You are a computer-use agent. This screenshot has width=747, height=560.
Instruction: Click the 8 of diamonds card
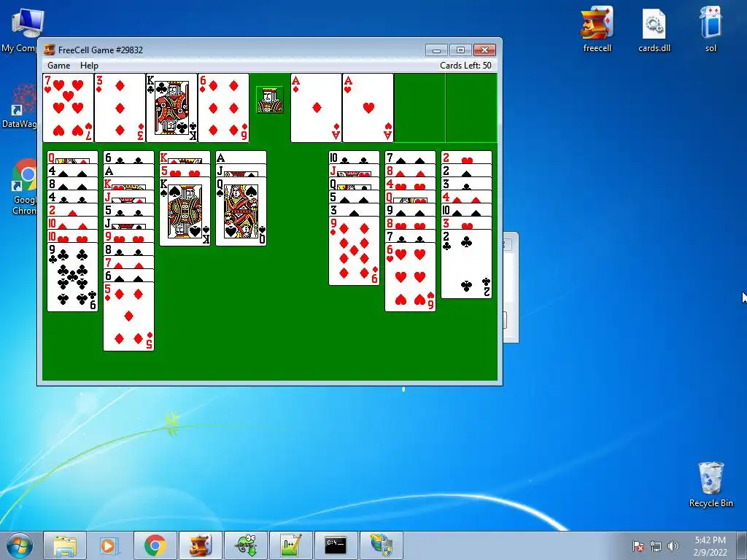(x=410, y=171)
